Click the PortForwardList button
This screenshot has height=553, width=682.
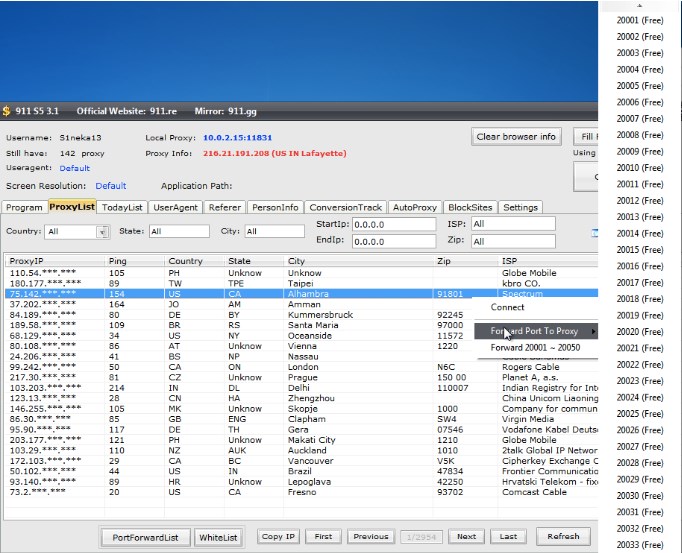click(x=145, y=537)
